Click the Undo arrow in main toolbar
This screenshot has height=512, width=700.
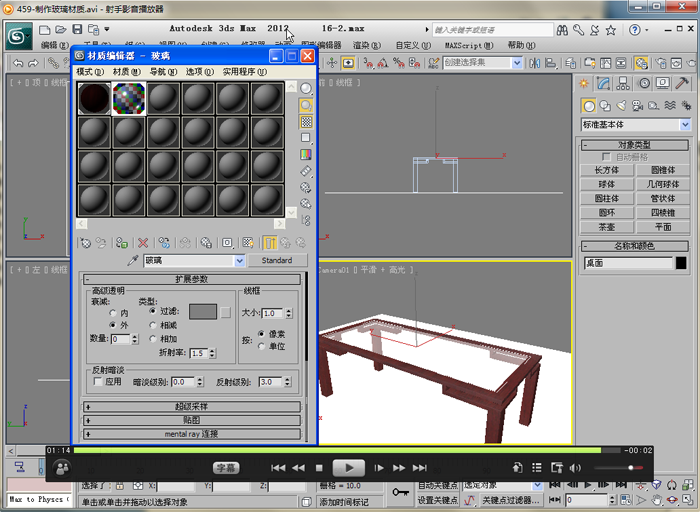point(18,63)
